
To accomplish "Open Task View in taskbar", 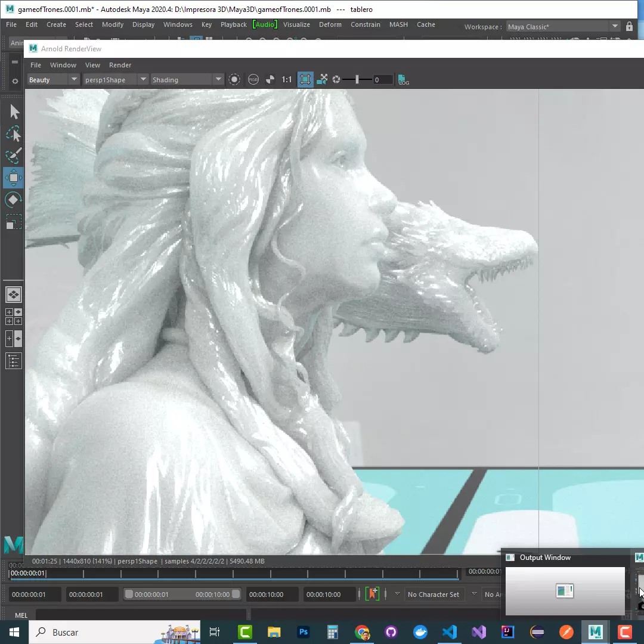I will click(215, 632).
